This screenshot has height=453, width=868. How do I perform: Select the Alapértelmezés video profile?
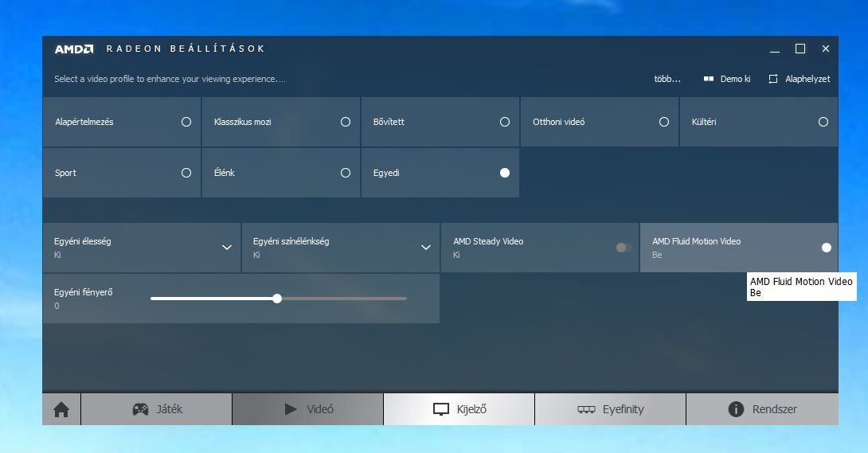122,122
